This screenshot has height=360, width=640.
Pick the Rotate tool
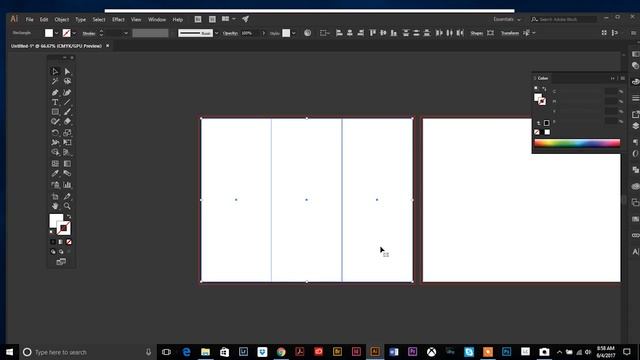(55, 132)
